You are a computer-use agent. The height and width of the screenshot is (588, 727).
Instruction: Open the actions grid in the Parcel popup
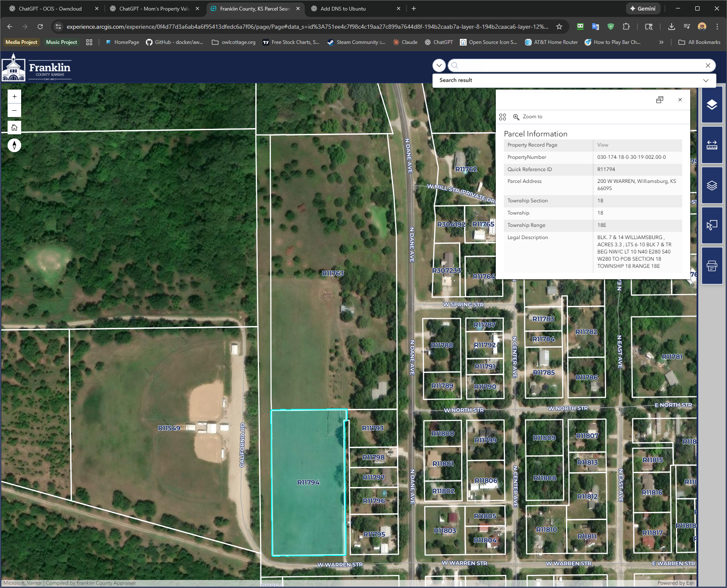[503, 117]
